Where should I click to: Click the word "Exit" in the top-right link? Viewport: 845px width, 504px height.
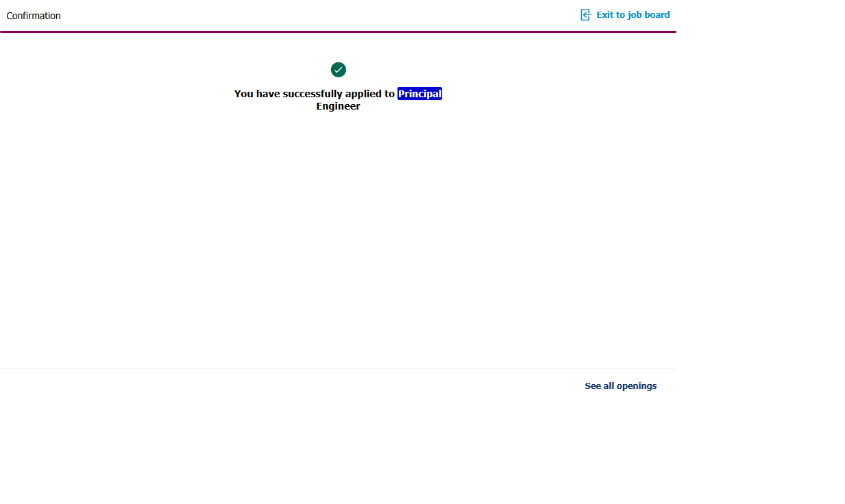click(x=605, y=15)
